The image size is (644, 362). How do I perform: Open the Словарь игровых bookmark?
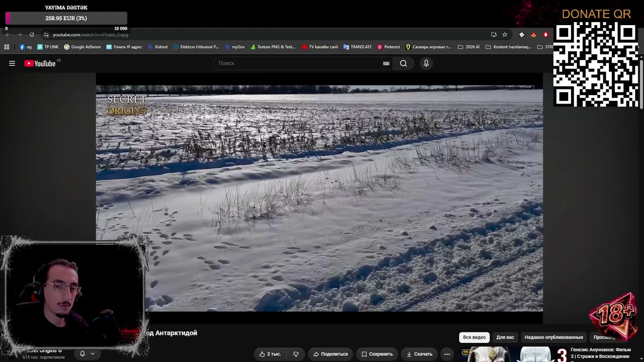428,47
